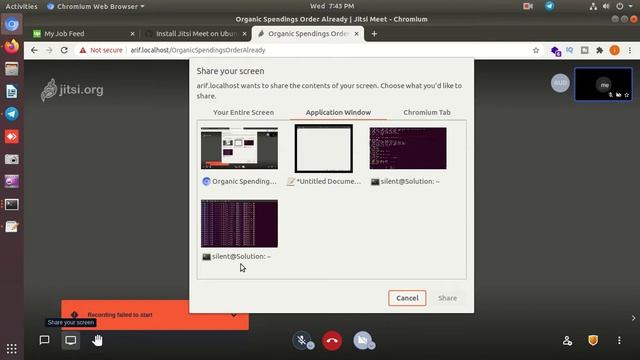Reload the current page
This screenshot has height=360, width=640.
coord(64,50)
